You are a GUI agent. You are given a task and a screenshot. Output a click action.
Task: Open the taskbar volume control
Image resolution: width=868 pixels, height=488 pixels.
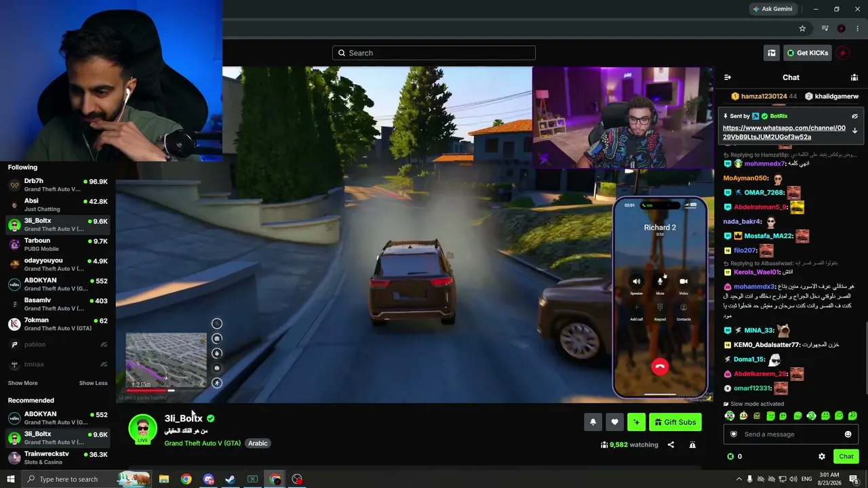(793, 479)
